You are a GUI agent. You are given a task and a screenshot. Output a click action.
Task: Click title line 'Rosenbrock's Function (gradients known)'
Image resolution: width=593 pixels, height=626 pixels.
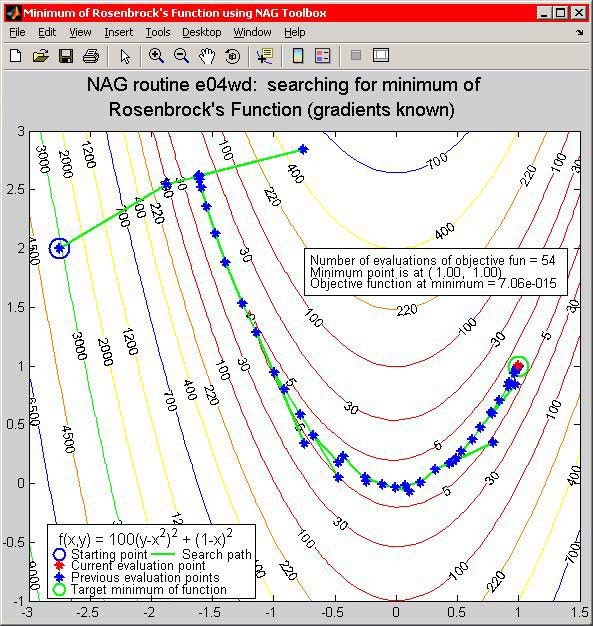pos(282,109)
